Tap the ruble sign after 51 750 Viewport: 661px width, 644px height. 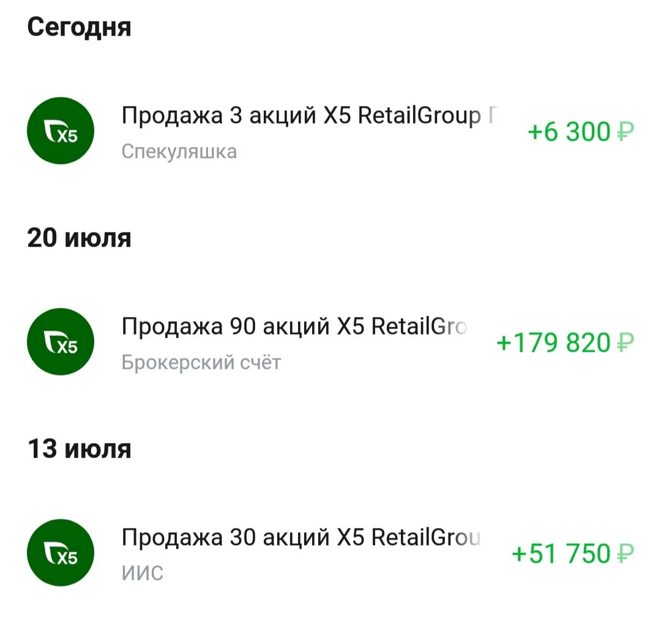click(625, 554)
